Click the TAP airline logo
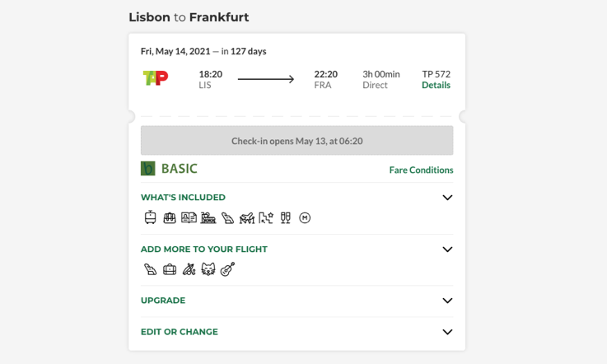607x364 pixels. (156, 78)
